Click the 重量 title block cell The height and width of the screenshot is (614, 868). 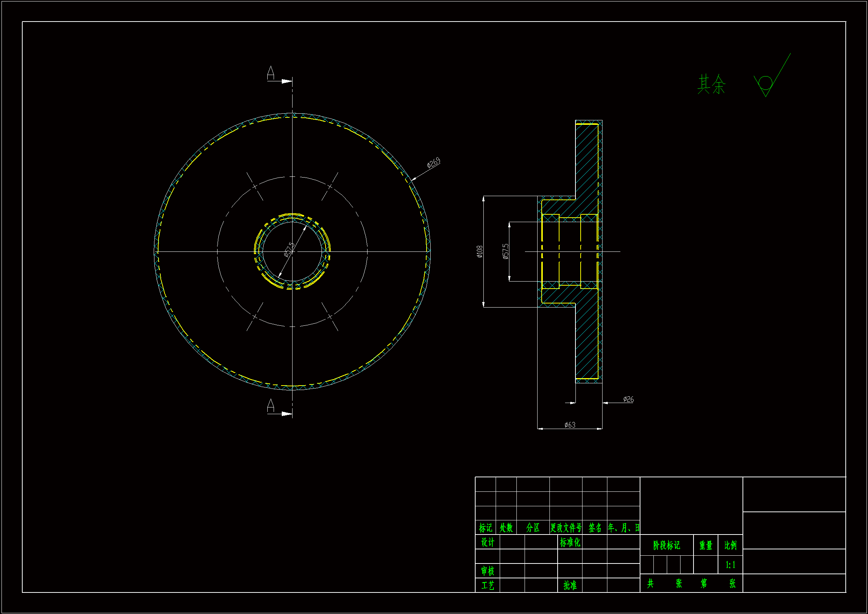[x=705, y=545]
